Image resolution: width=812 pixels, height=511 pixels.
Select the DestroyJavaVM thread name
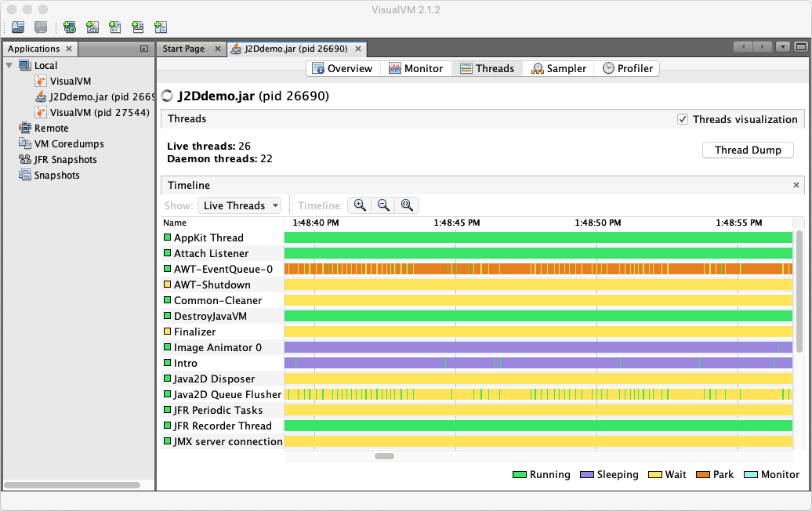pos(210,316)
